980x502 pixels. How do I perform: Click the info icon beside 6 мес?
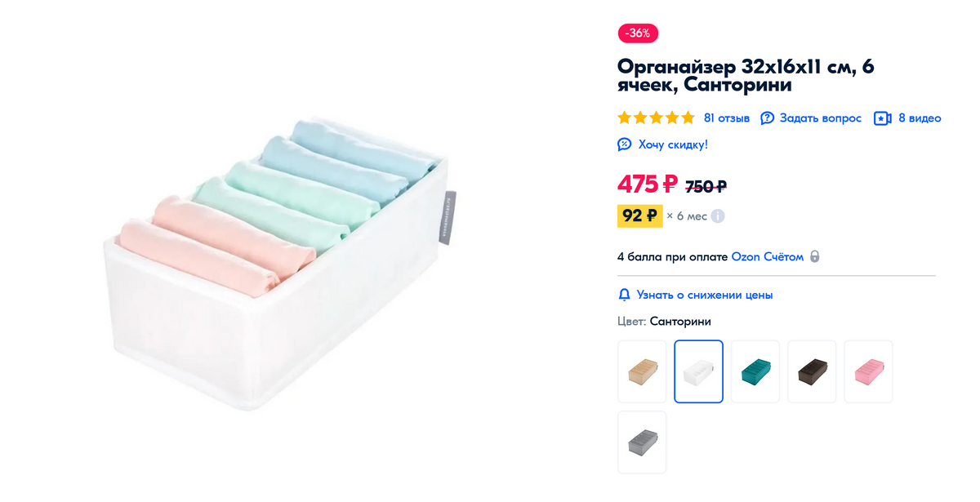tap(718, 216)
